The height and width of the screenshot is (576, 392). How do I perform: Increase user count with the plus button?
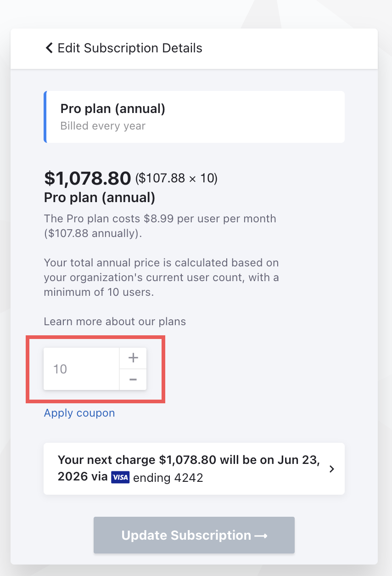(133, 358)
